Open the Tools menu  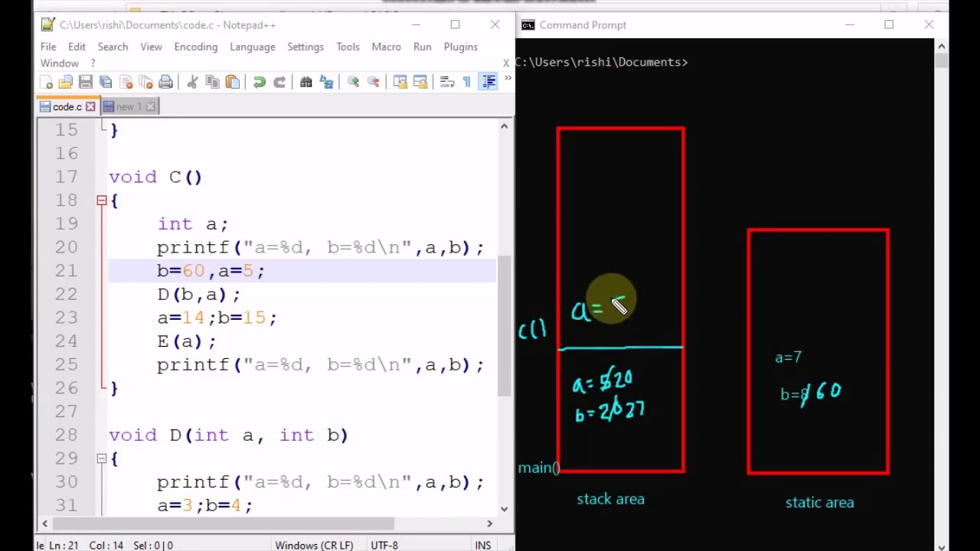[x=348, y=47]
